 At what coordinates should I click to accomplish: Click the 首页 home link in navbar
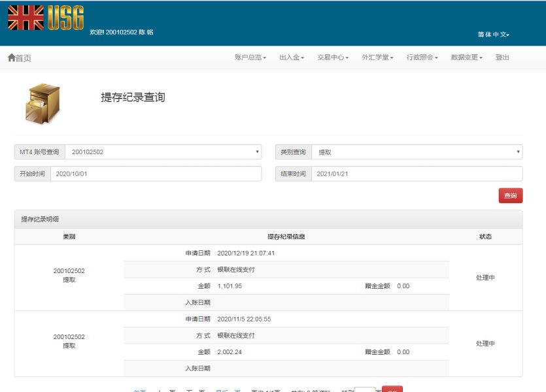point(24,58)
